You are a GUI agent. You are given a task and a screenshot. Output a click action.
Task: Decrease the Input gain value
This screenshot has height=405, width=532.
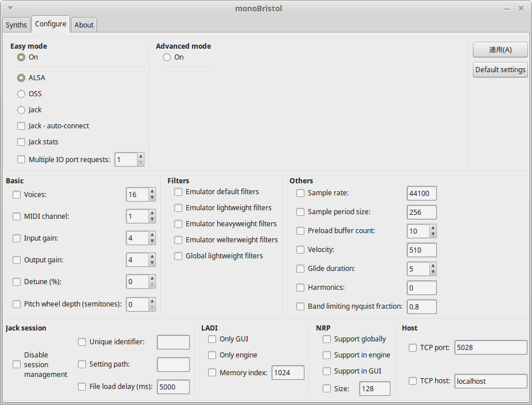[152, 241]
